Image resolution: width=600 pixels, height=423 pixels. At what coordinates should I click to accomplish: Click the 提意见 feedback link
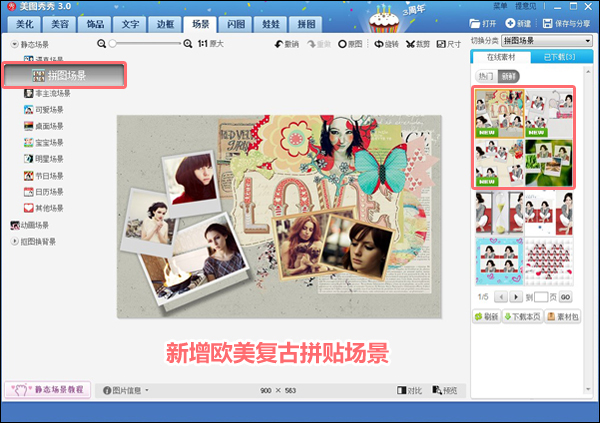point(526,6)
